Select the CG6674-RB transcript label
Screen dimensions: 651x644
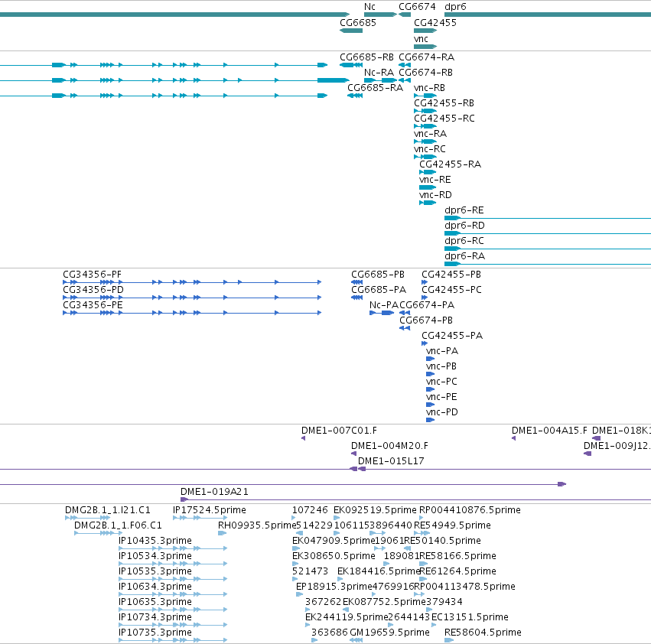click(425, 72)
